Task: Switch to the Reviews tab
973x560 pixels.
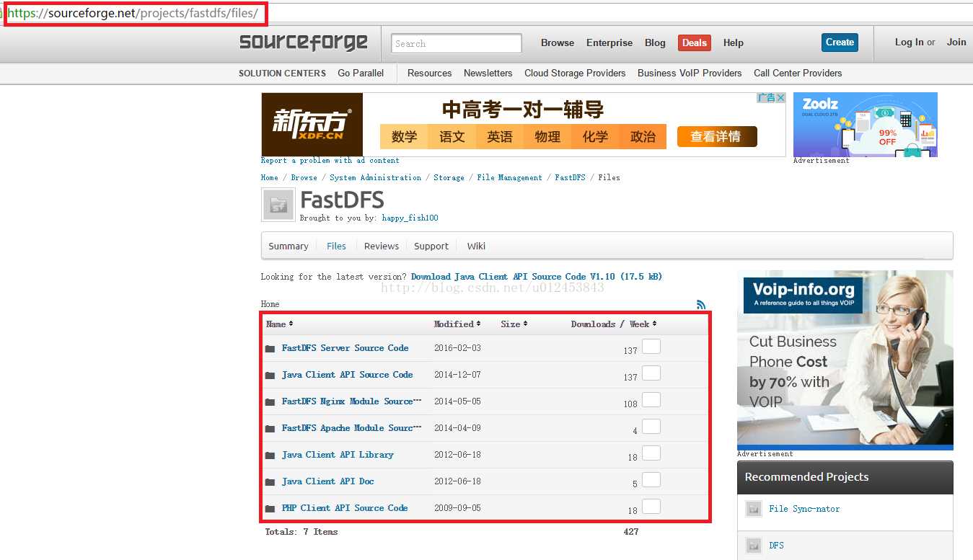Action: tap(382, 246)
